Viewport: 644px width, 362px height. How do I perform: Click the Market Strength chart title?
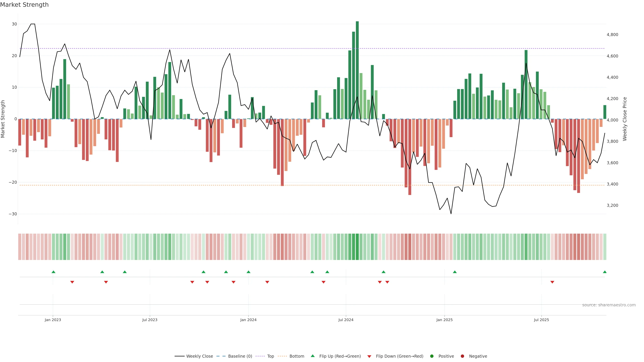24,5
